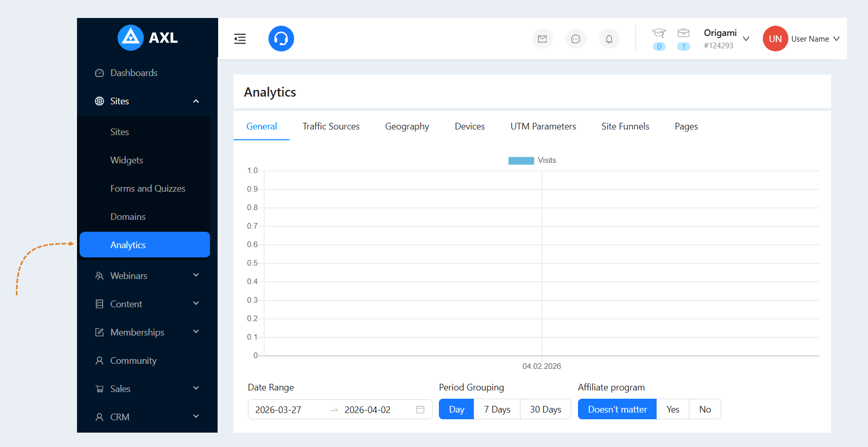Open Dashboards in the sidebar

click(x=145, y=73)
